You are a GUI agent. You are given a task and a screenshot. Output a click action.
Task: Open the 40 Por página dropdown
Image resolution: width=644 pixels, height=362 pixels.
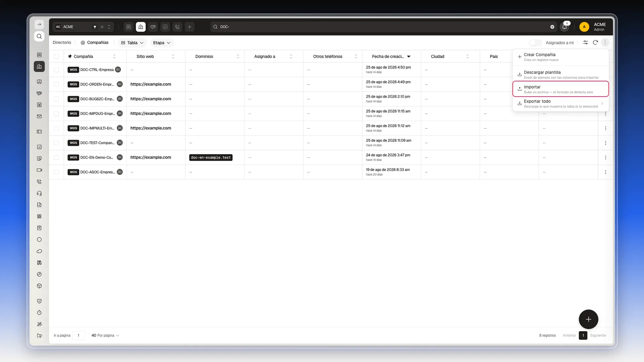[x=105, y=335]
